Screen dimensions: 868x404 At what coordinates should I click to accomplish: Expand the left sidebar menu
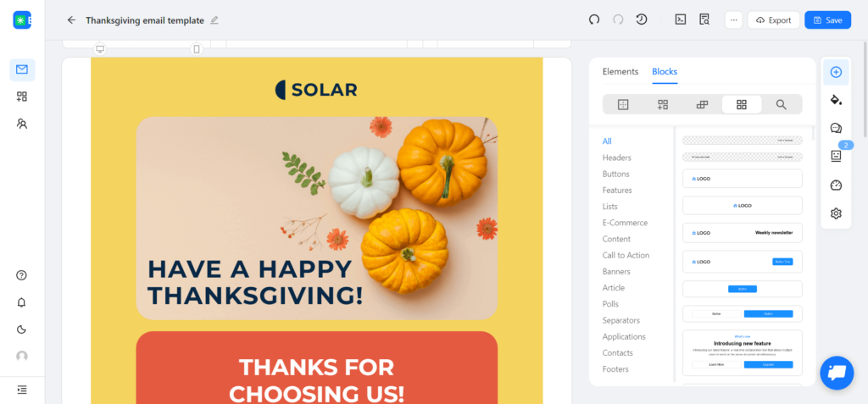pyautogui.click(x=22, y=390)
